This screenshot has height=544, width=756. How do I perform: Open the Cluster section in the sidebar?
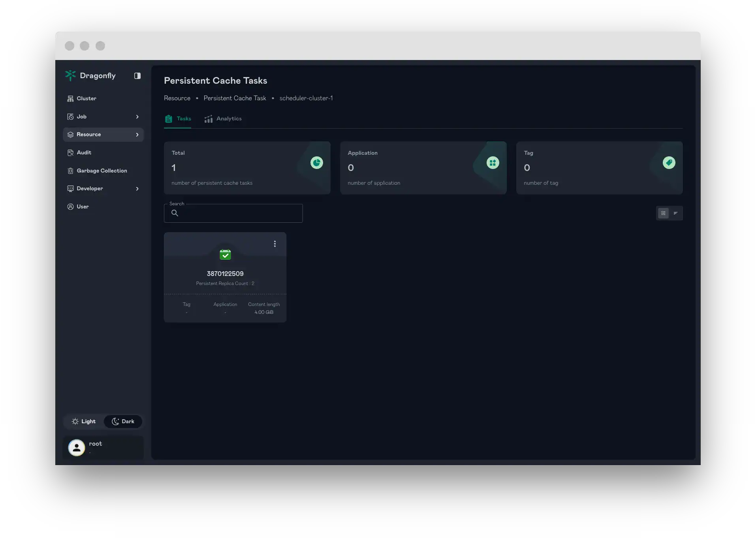tap(86, 98)
